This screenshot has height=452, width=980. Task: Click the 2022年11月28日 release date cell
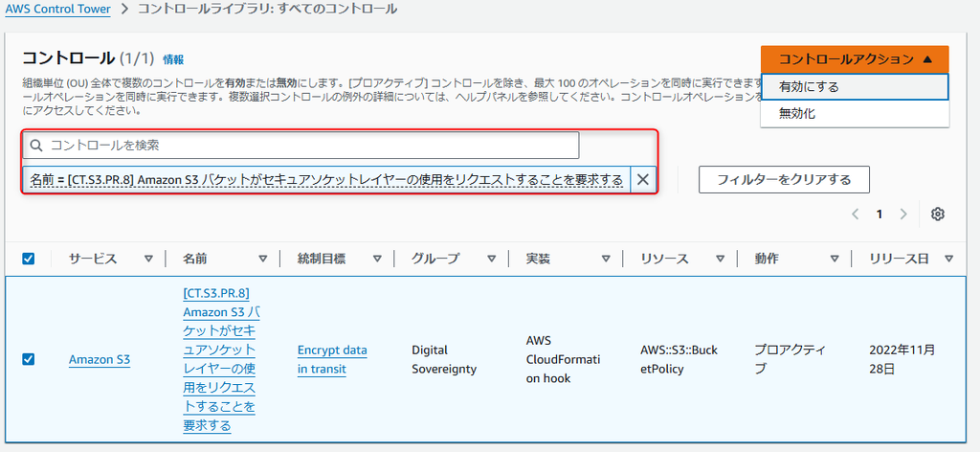902,359
